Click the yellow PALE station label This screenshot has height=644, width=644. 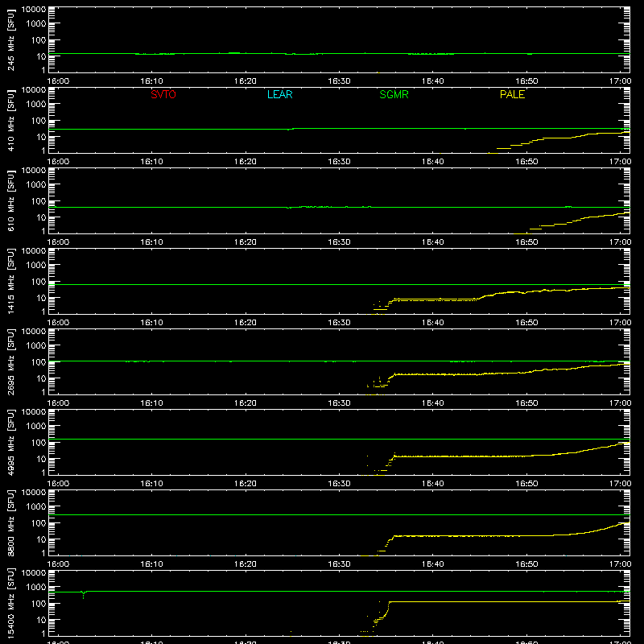click(512, 94)
